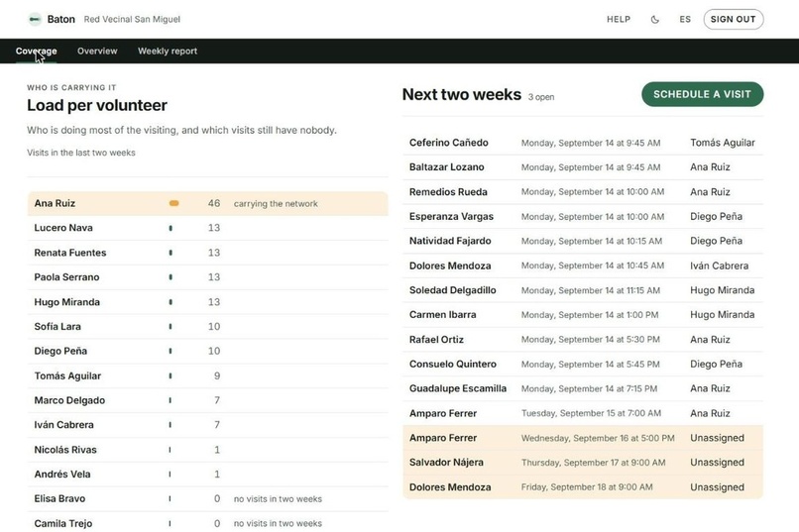The width and height of the screenshot is (799, 532).
Task: Open Guadalupe Escamilla visit row
Action: point(583,388)
